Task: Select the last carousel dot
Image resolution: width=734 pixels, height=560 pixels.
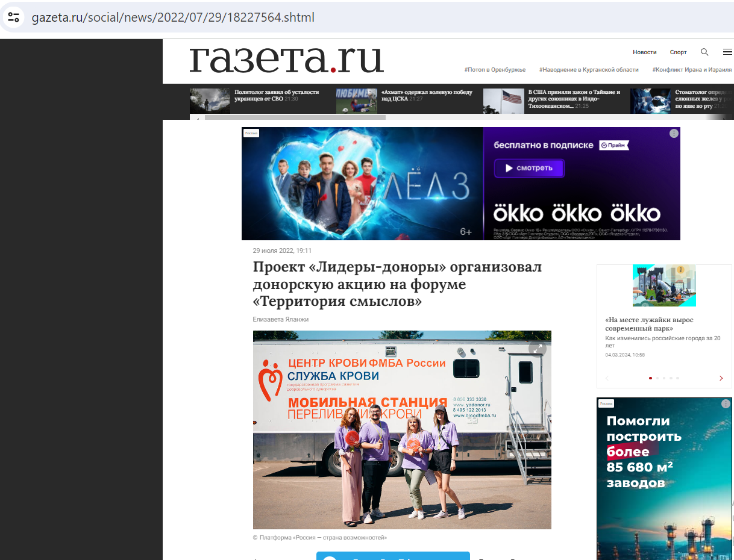Action: (678, 378)
